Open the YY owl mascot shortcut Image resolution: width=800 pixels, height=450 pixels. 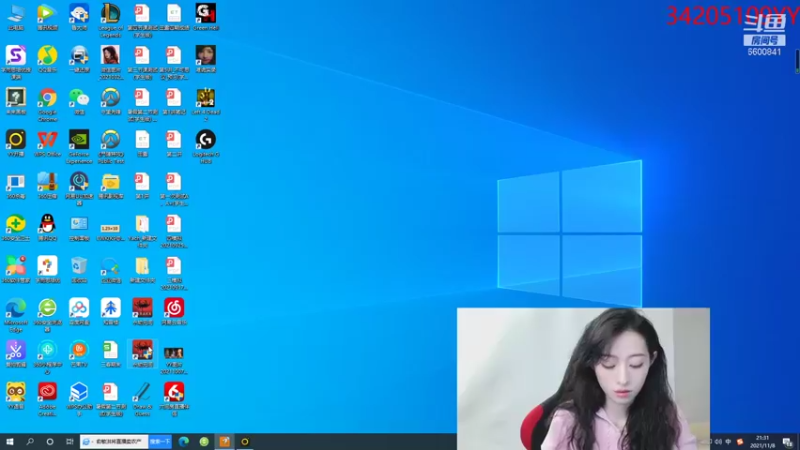(x=16, y=396)
